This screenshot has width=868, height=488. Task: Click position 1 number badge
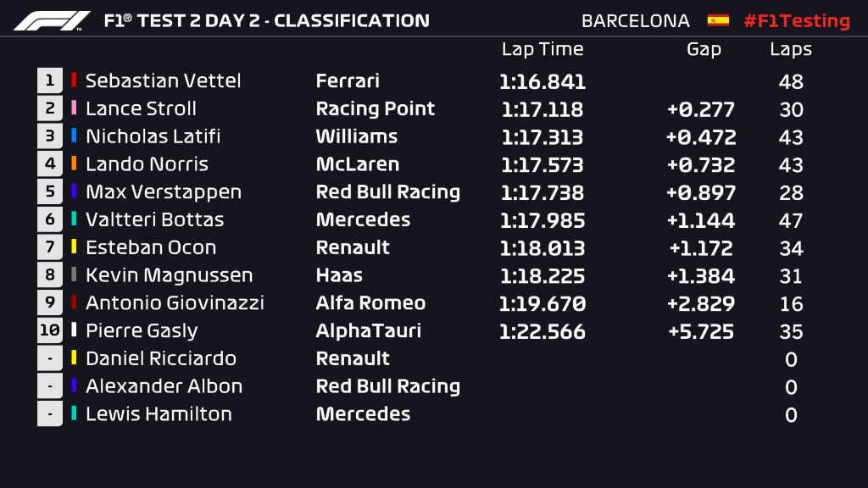50,80
